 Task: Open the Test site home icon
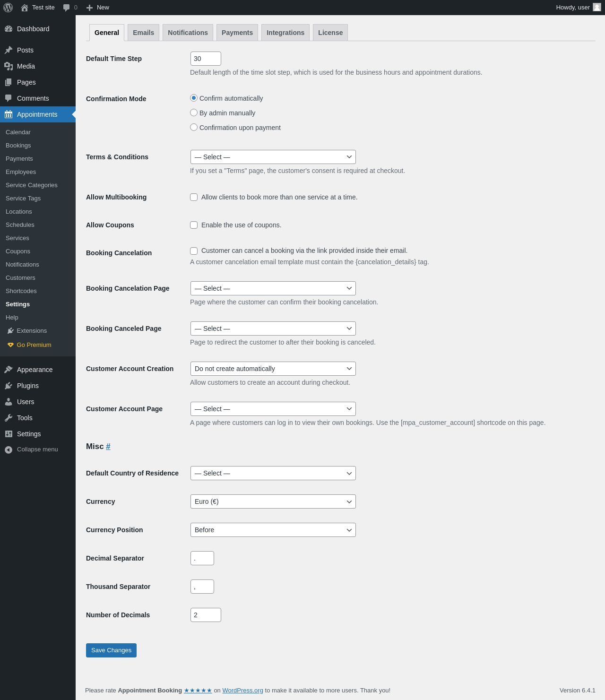point(25,8)
